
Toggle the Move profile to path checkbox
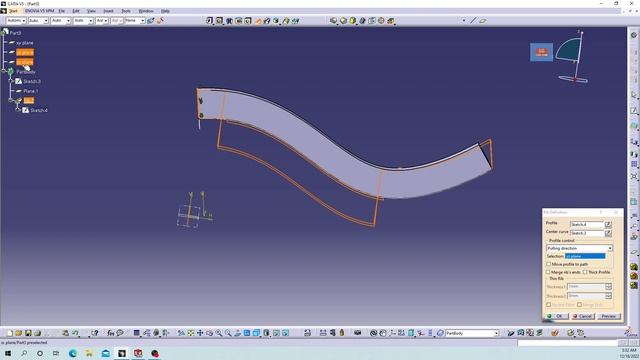549,264
